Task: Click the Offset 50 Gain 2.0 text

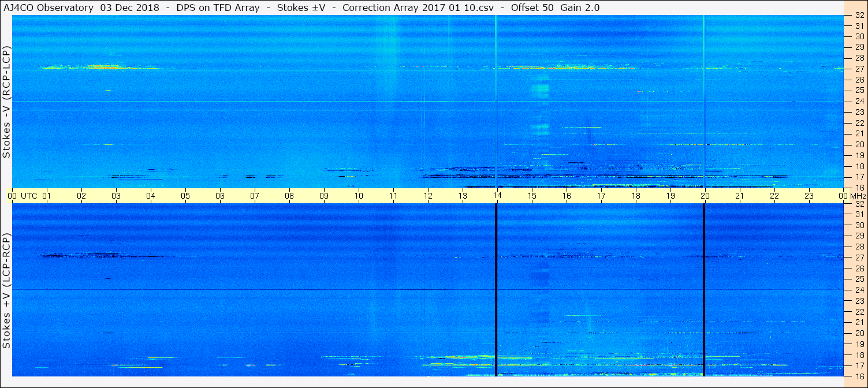Action: 555,8
